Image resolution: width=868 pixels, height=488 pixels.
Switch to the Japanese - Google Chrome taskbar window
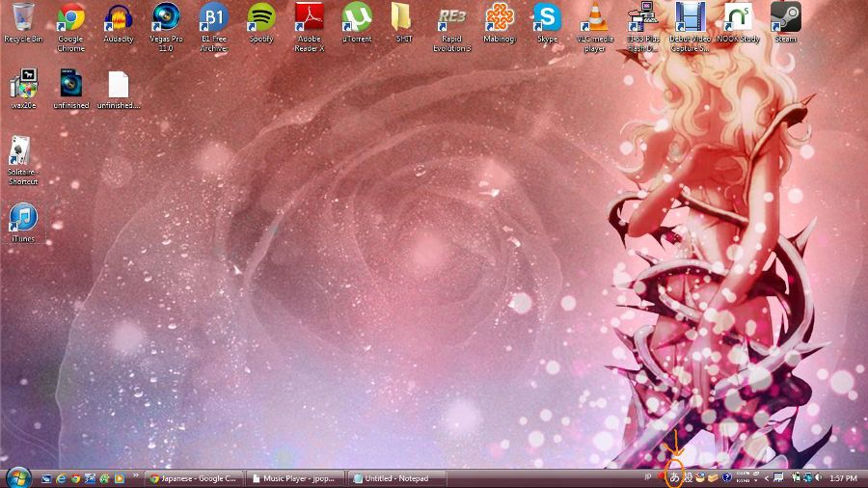pos(193,478)
